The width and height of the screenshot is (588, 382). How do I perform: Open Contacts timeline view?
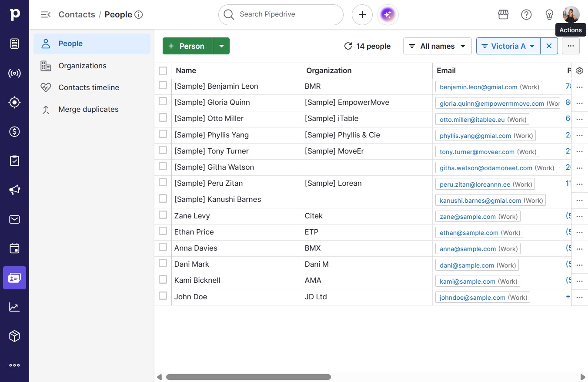coord(92,87)
